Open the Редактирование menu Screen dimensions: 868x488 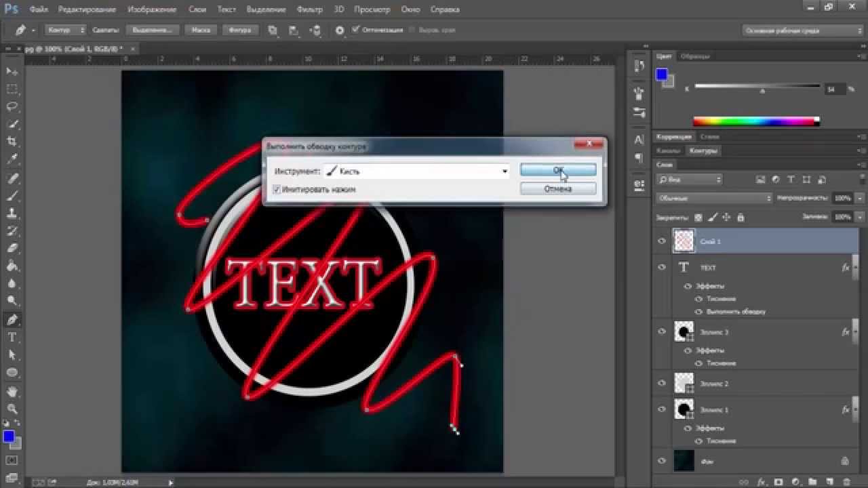(87, 10)
